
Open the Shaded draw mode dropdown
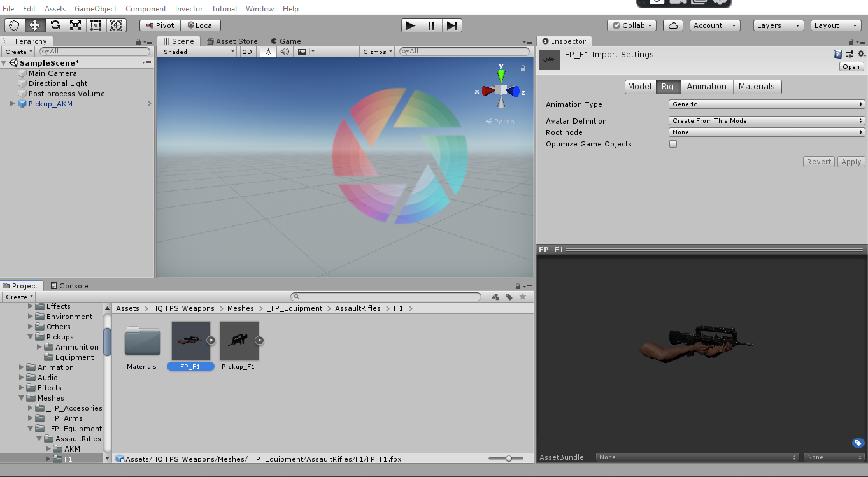coord(198,52)
